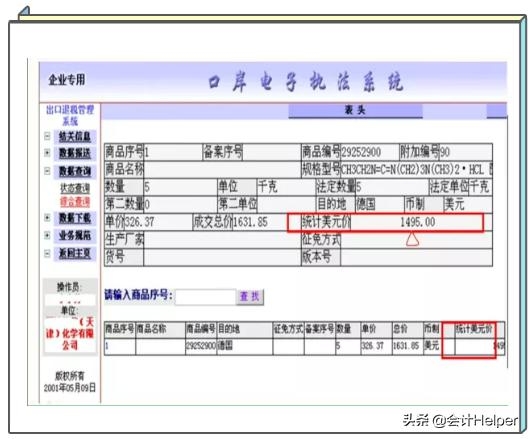Click 美元 in the list row

pyautogui.click(x=431, y=346)
